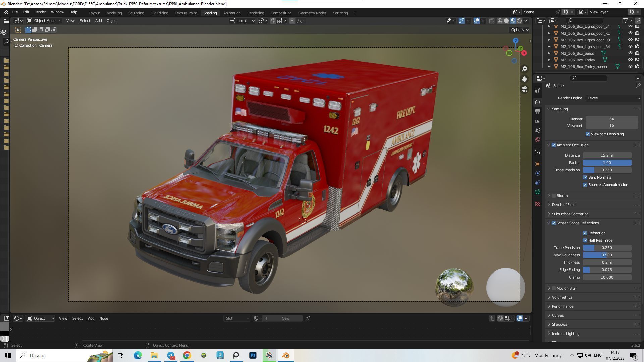Image resolution: width=644 pixels, height=362 pixels.
Task: Open the Render properties tab
Action: pos(538,102)
